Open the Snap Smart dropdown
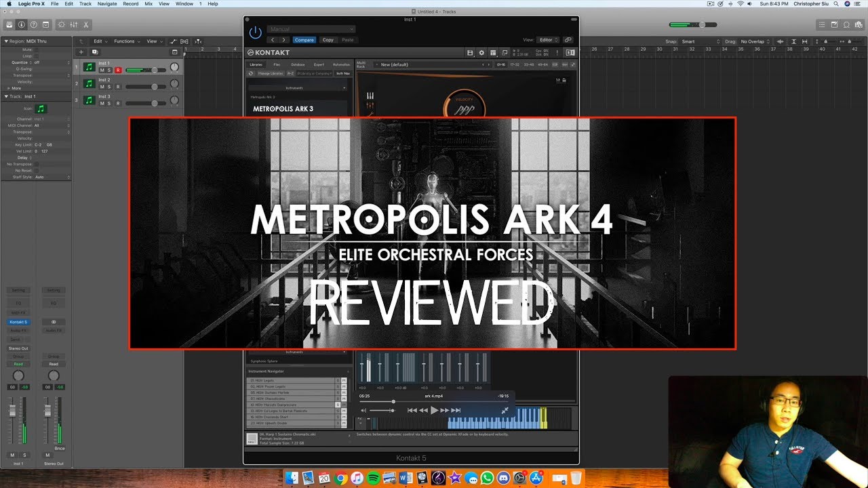Viewport: 868px width, 488px height. coord(699,41)
